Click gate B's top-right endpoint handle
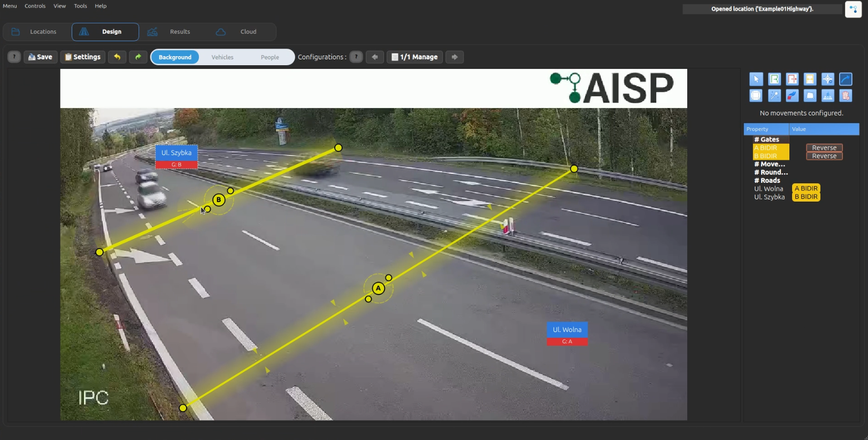868x440 pixels. click(x=338, y=148)
